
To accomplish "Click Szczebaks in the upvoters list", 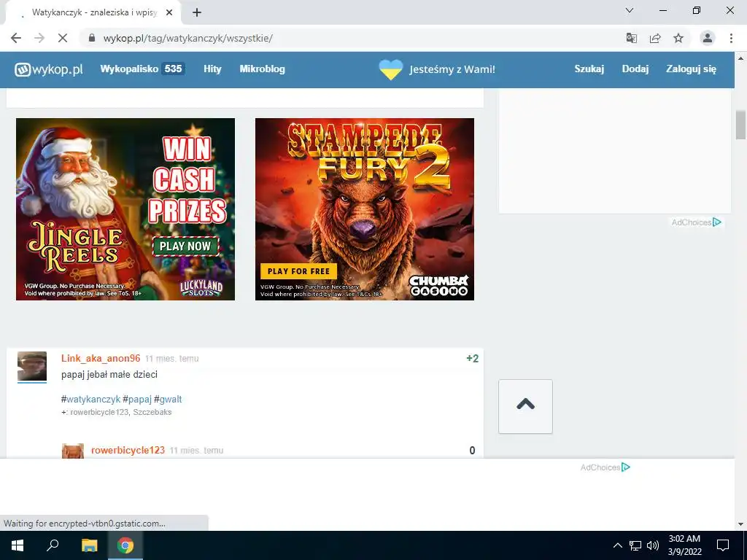I will 152,413.
